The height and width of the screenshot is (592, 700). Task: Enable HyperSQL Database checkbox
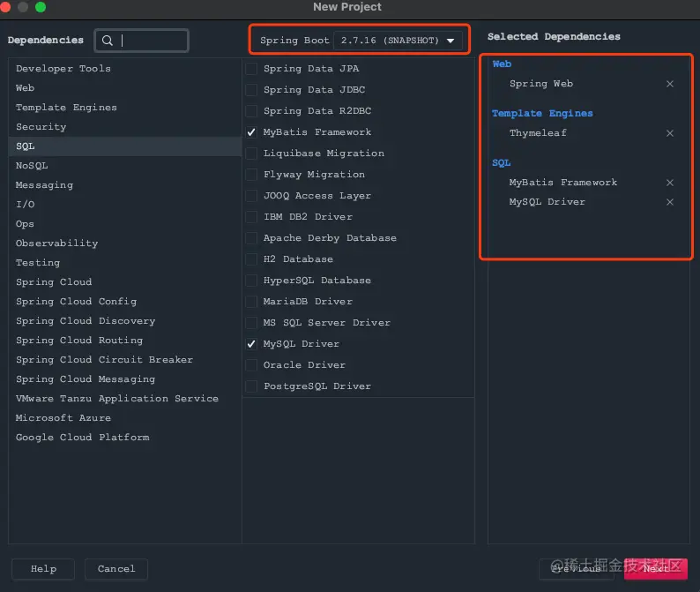pyautogui.click(x=251, y=281)
